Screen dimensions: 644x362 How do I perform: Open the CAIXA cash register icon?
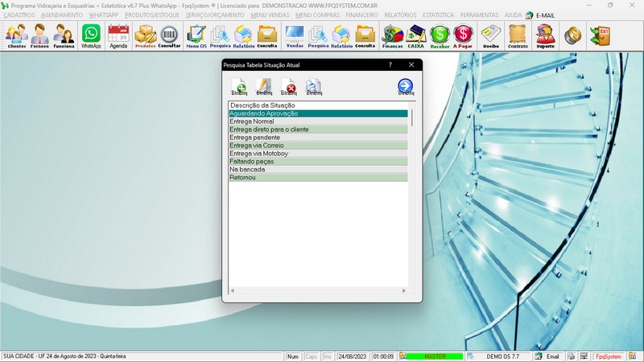click(415, 36)
